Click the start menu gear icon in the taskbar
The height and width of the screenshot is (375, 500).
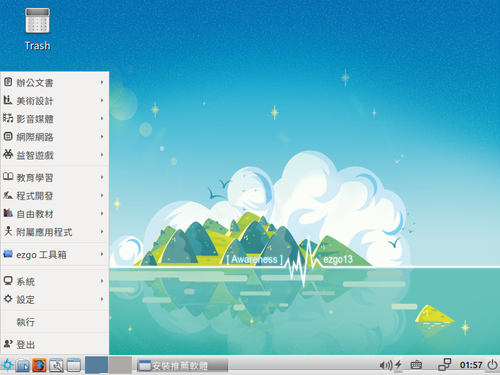click(7, 365)
